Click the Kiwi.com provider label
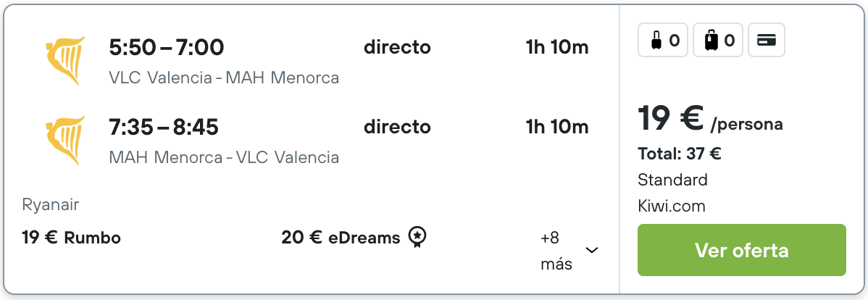 click(672, 207)
